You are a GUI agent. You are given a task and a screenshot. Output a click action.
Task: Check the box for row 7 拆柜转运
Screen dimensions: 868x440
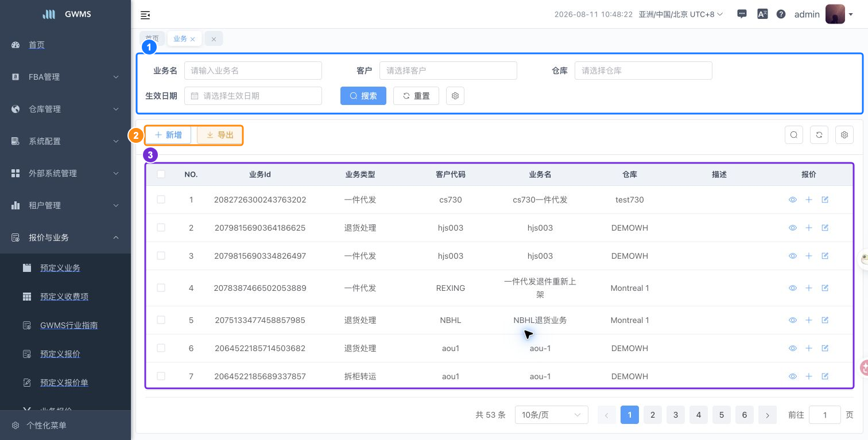point(161,376)
